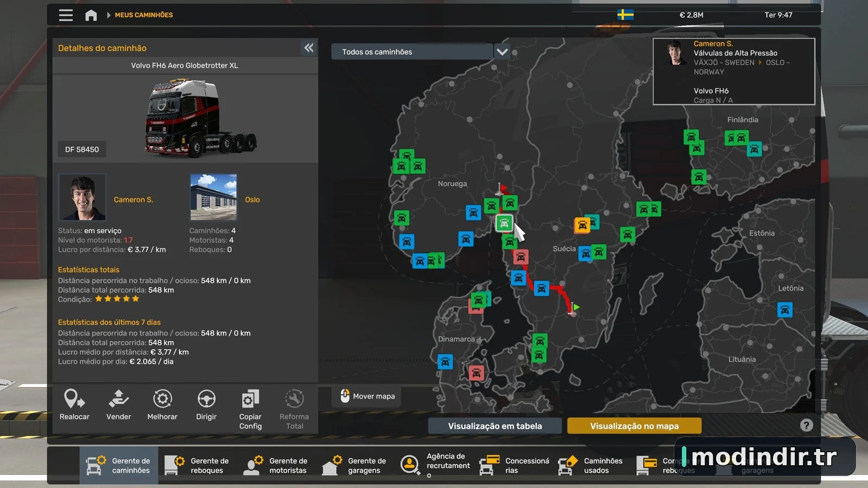Viewport: 868px width, 488px height.
Task: Click the Estatísticas totais heading
Action: click(x=88, y=269)
